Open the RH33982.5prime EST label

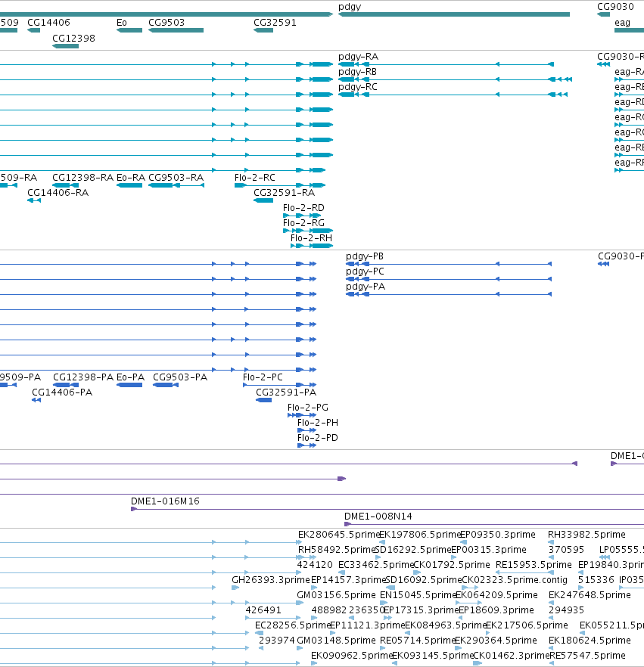(586, 534)
